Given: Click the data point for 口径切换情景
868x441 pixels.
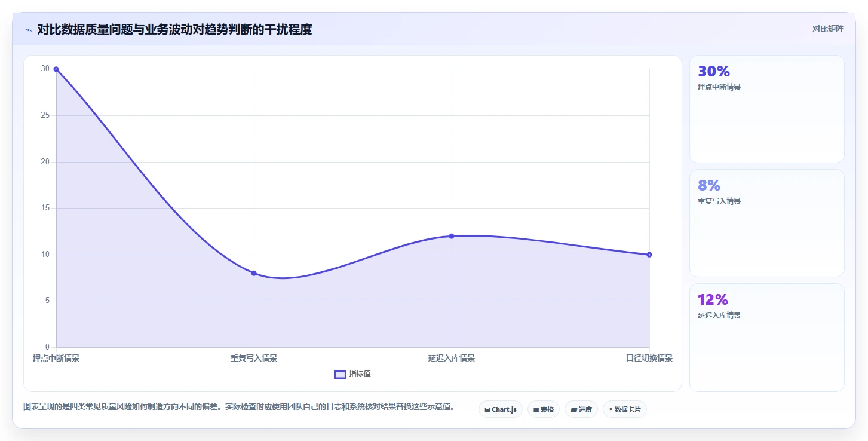Looking at the screenshot, I should coord(649,255).
